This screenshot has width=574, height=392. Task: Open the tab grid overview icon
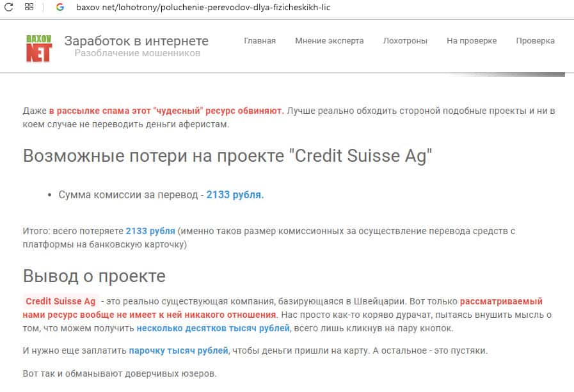[x=29, y=7]
